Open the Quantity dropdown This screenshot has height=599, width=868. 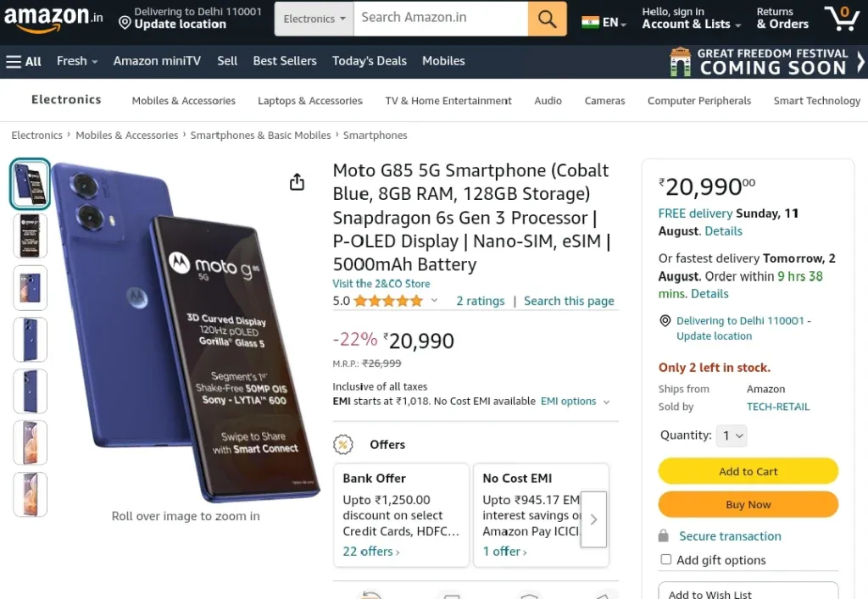732,435
